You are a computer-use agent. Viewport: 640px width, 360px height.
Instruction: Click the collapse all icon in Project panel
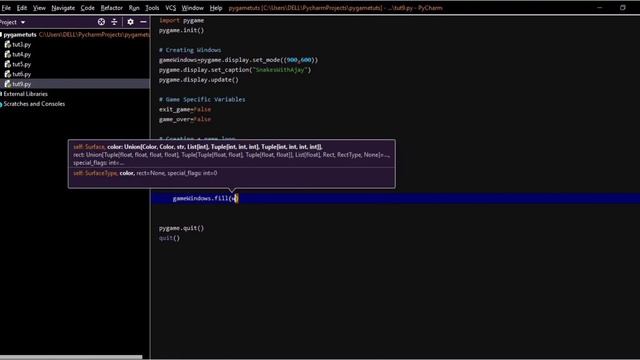click(114, 22)
